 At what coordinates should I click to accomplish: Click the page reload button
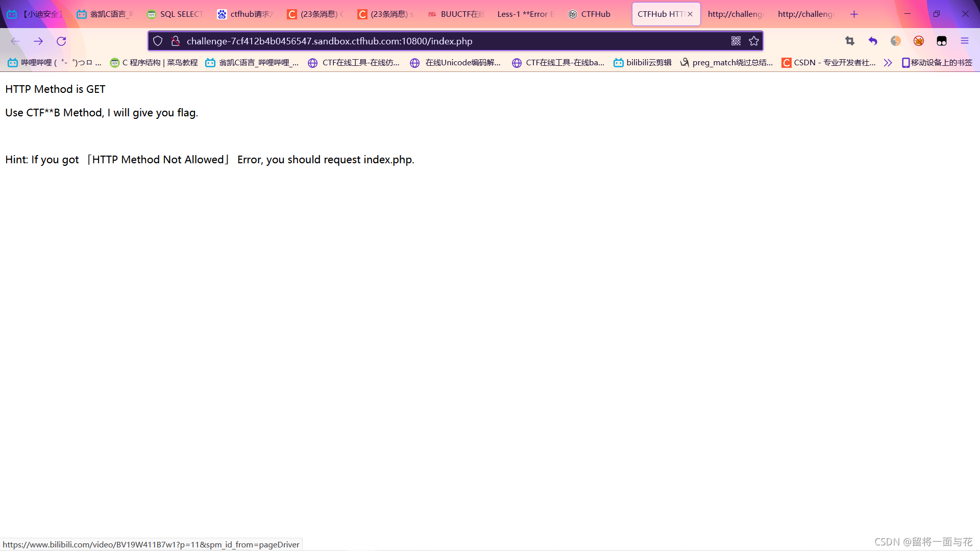click(61, 41)
